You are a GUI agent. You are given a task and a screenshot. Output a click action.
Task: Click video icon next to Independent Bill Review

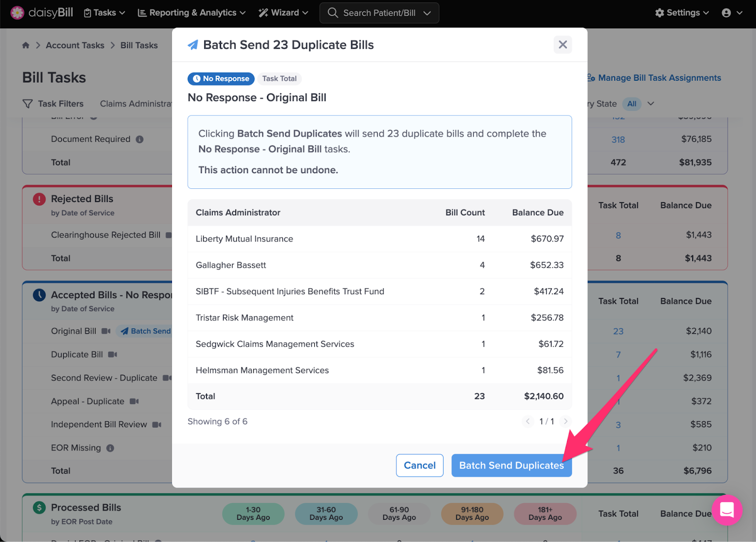point(157,424)
